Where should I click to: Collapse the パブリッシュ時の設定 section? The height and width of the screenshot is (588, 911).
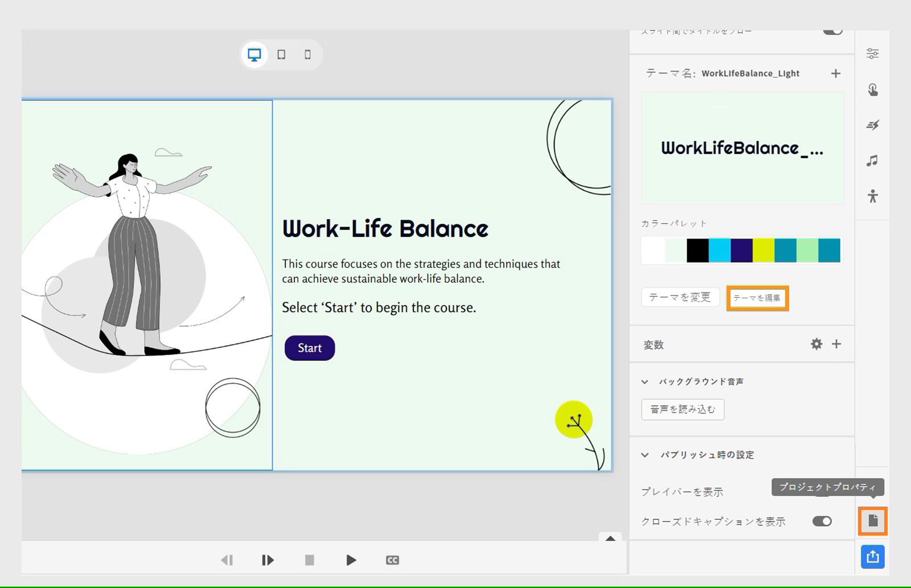pos(645,455)
